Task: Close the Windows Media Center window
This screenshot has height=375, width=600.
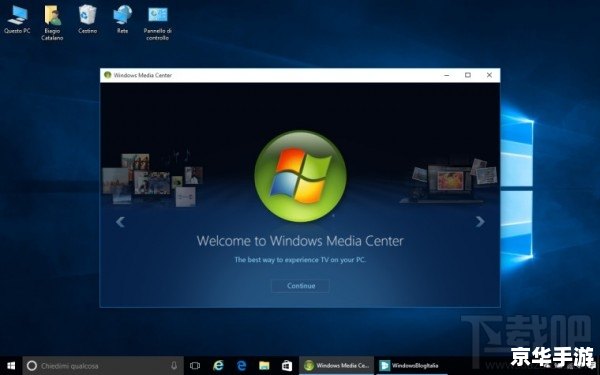Action: click(489, 75)
